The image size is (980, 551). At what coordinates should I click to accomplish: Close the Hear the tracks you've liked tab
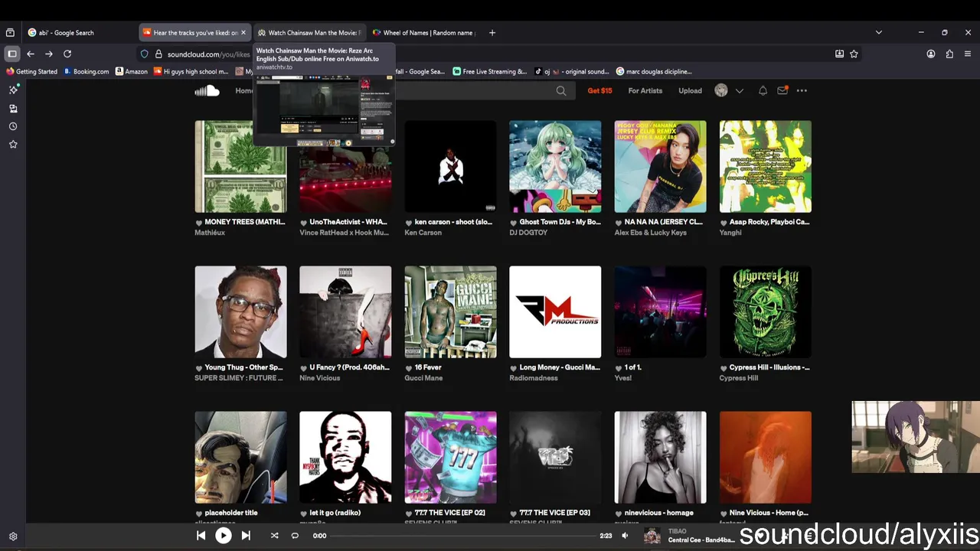tap(243, 33)
